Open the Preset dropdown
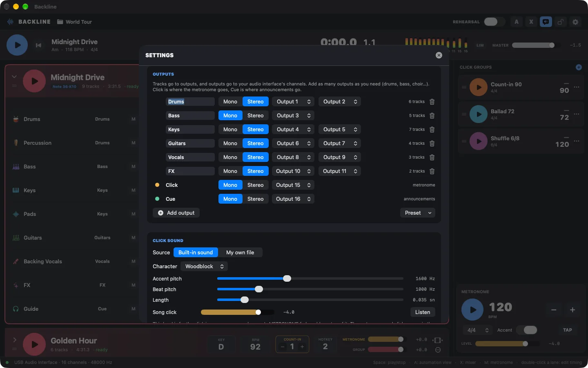 [x=418, y=213]
